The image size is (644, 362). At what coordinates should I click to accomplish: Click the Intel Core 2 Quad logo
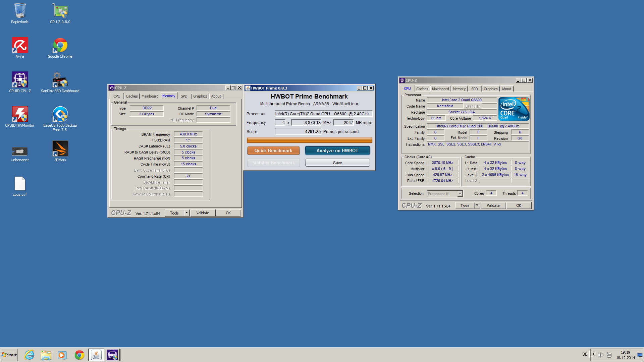tap(514, 109)
